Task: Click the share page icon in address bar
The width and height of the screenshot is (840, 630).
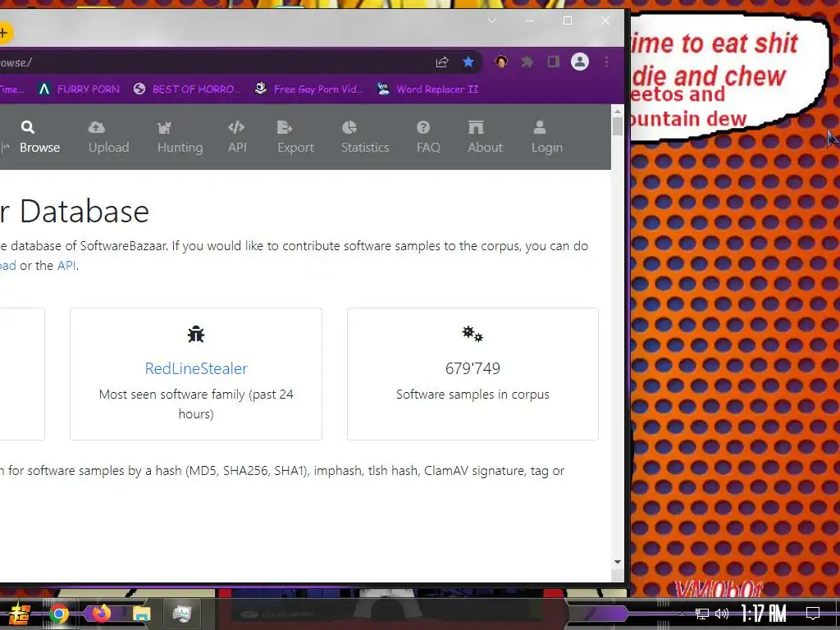Action: 442,62
